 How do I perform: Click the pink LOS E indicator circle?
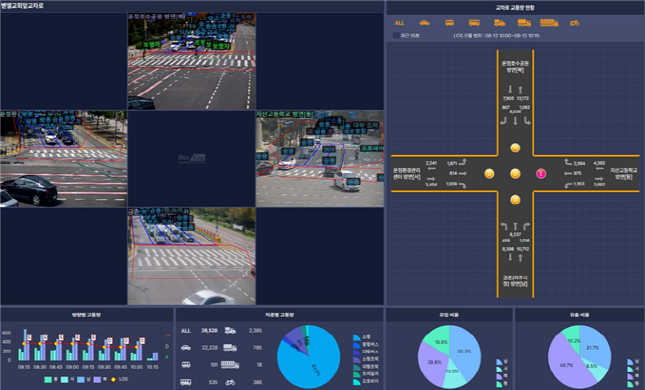pyautogui.click(x=541, y=174)
